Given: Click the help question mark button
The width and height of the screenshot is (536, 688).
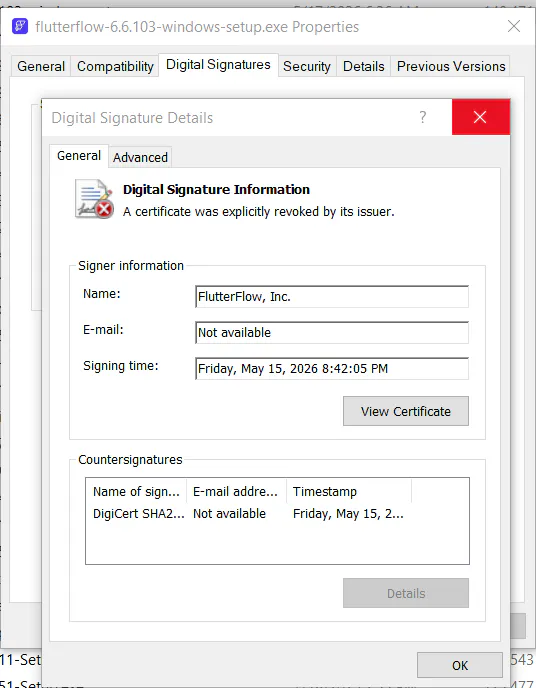Looking at the screenshot, I should 422,117.
